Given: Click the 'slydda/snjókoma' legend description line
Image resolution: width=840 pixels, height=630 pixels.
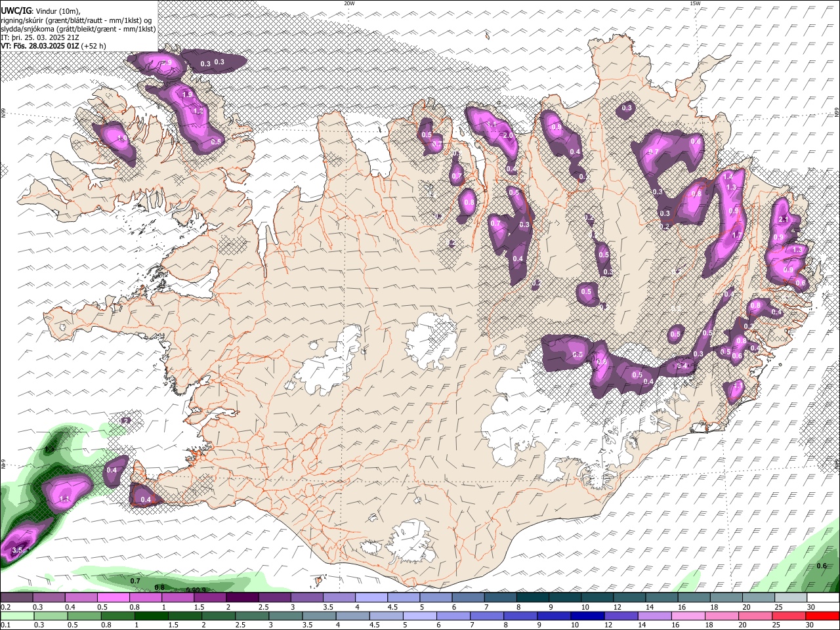Looking at the screenshot, I should 78,29.
